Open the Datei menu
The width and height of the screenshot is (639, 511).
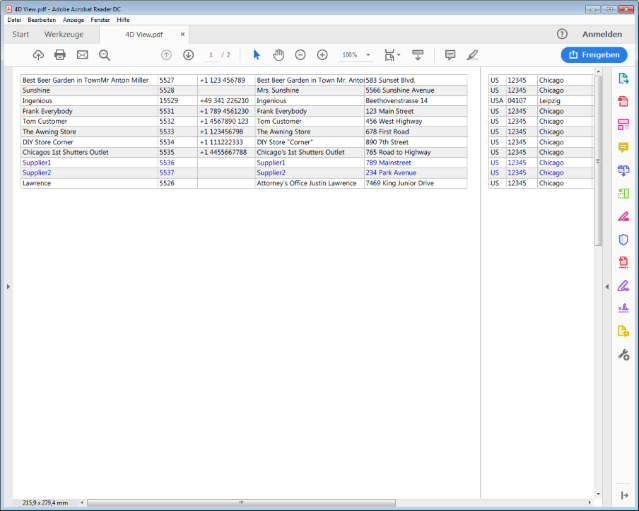(x=14, y=20)
